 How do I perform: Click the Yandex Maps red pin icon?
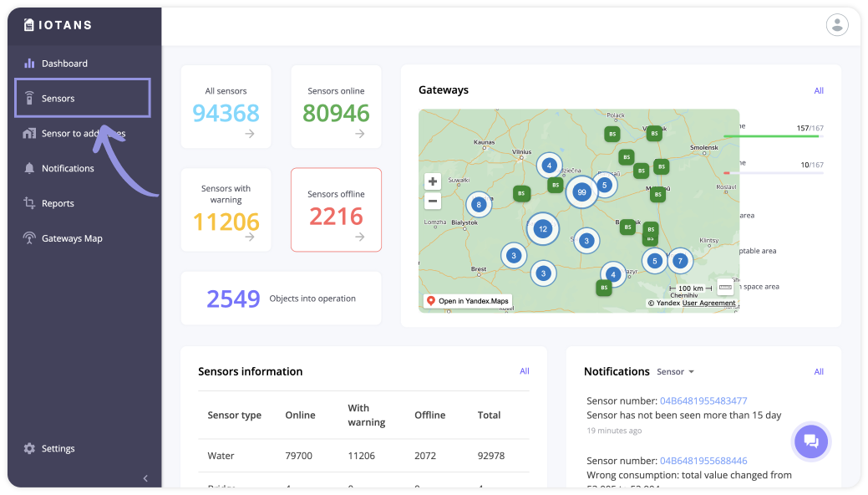(431, 300)
